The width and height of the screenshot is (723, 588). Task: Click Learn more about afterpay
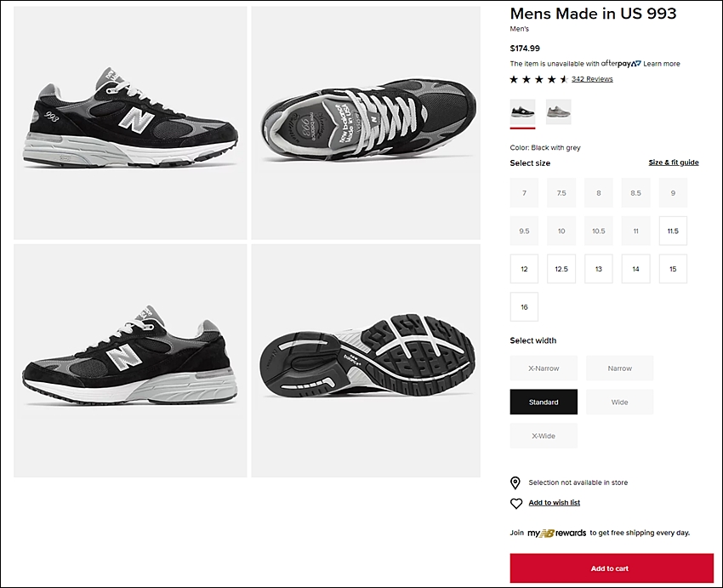click(x=661, y=64)
